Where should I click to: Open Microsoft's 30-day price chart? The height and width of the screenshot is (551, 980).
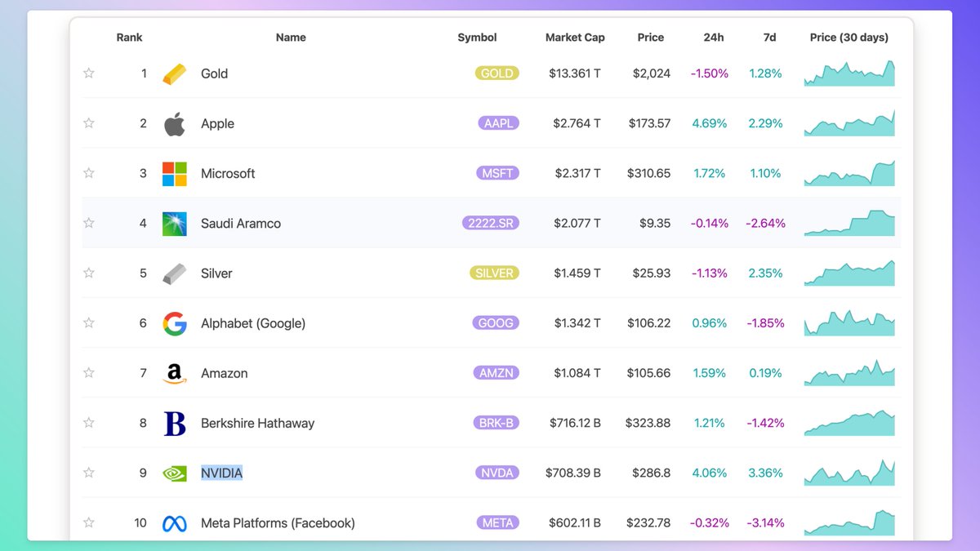849,172
